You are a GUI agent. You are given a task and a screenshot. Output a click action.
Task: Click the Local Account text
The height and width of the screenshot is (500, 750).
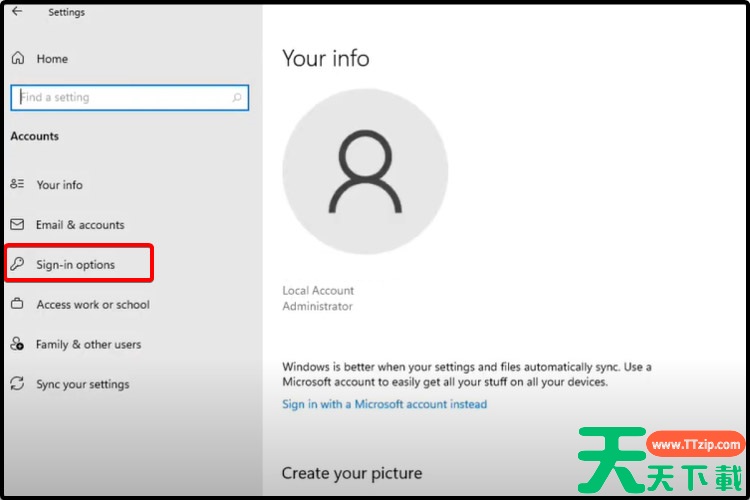point(318,290)
